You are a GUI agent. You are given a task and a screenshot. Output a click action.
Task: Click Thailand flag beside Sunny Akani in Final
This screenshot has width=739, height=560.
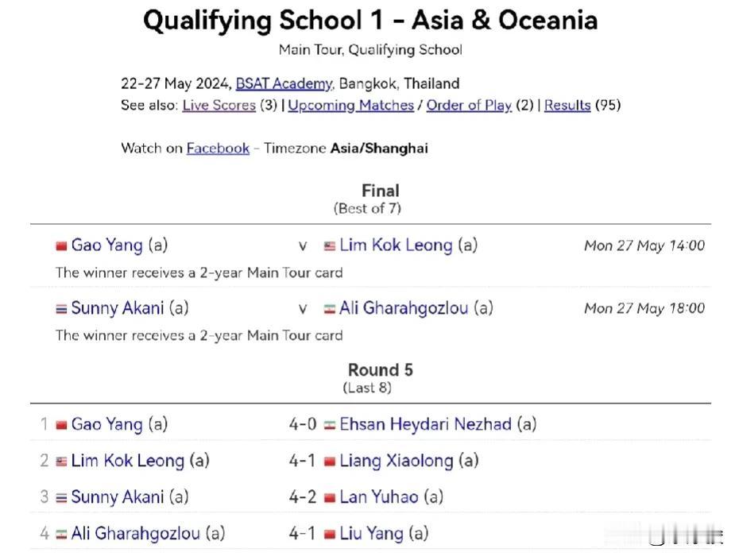(x=61, y=310)
